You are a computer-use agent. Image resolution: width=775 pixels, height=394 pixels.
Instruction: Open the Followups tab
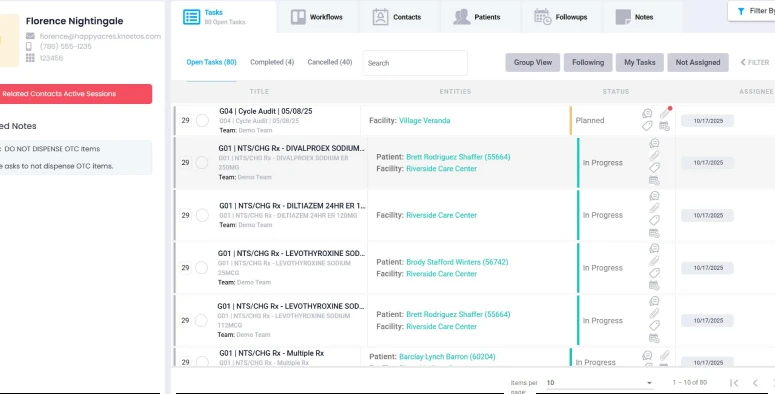(561, 17)
